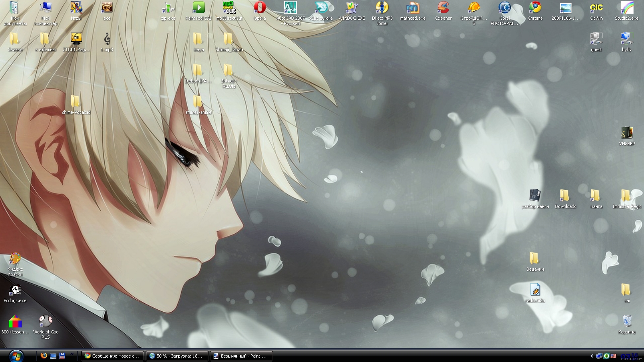Viewport: 644px width, 362px height.
Task: Open the guest network shortcut
Action: 596,42
